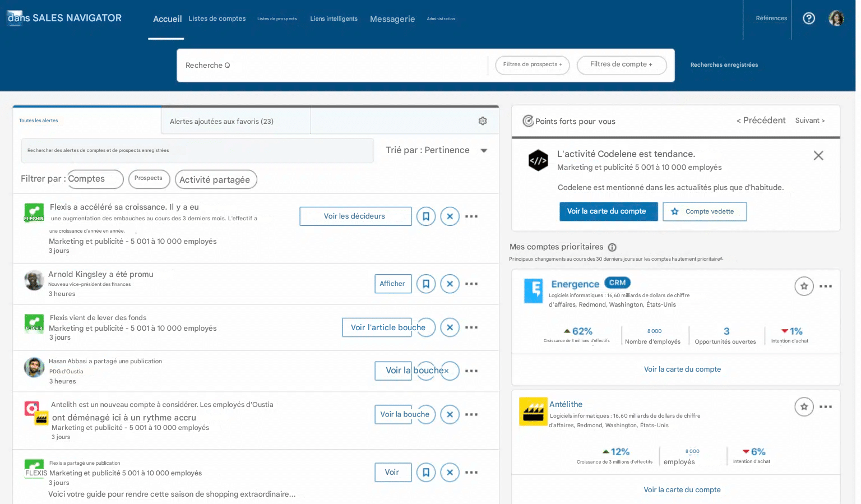Open the Mes comptes prioritaires info tooltip

(612, 247)
